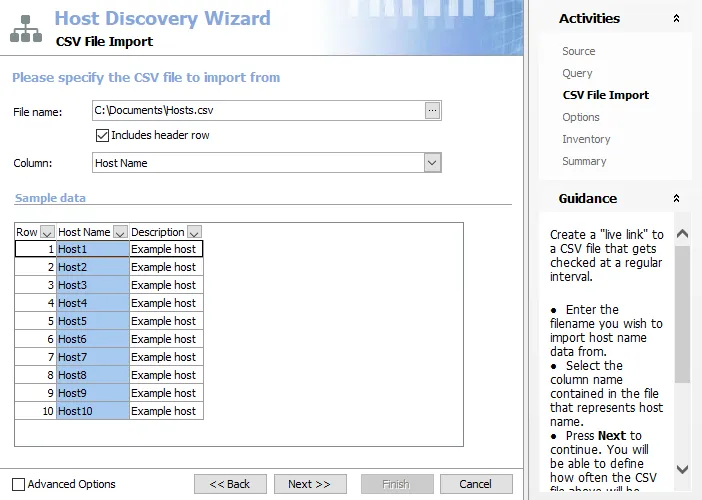
Task: Select the CSV File Import activity step
Action: (605, 95)
